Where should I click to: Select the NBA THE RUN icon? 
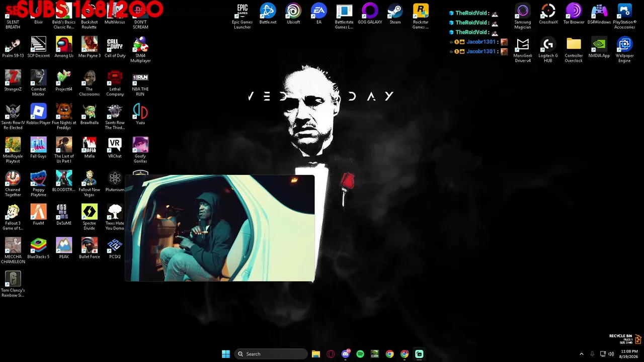pos(140,83)
